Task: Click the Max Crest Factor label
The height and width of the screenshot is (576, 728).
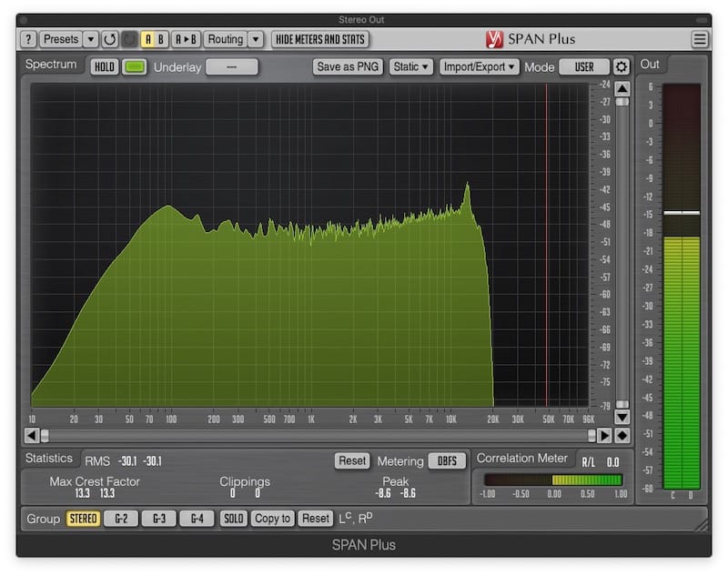Action: tap(95, 481)
